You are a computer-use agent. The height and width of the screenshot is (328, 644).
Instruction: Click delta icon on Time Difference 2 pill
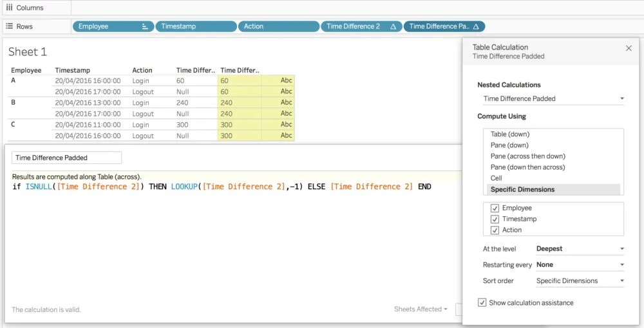tap(393, 26)
